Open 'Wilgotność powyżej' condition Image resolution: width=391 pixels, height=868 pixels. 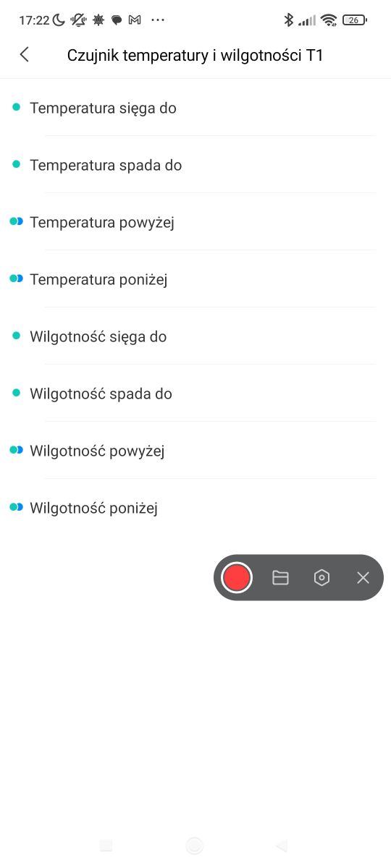195,451
